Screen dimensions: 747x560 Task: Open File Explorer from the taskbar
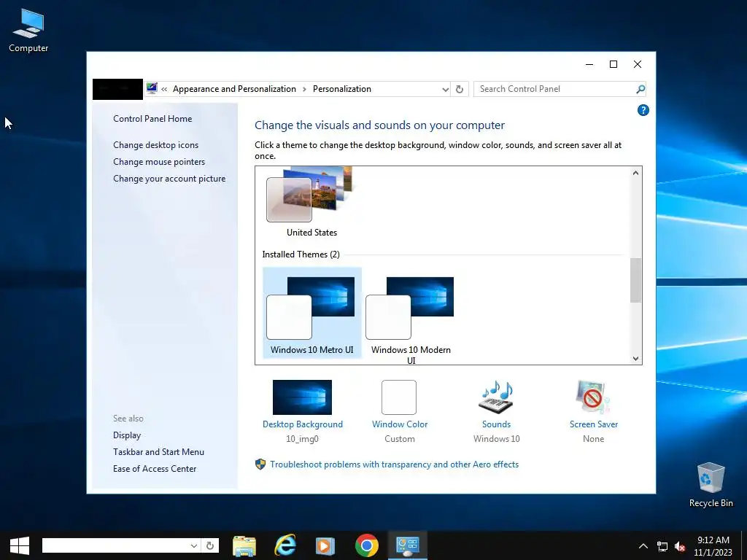244,545
